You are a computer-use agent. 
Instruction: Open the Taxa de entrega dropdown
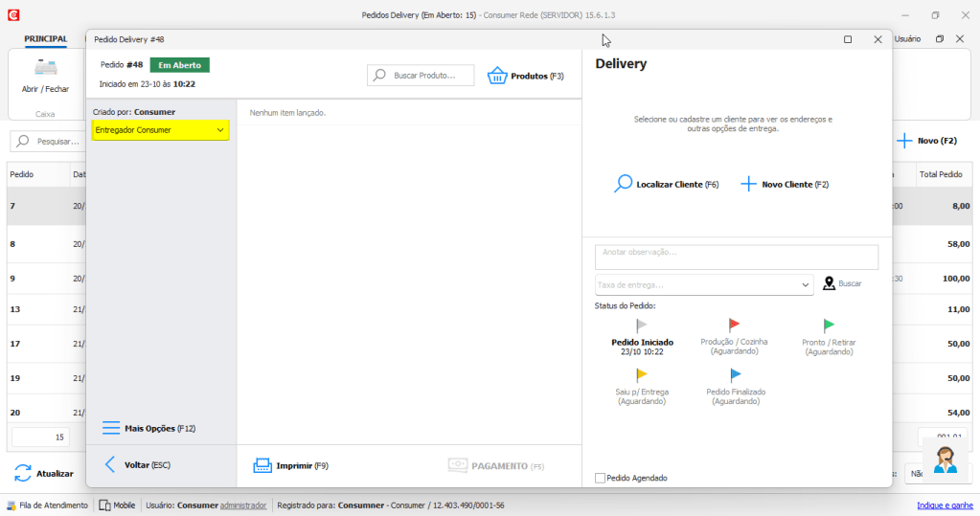[x=806, y=284]
